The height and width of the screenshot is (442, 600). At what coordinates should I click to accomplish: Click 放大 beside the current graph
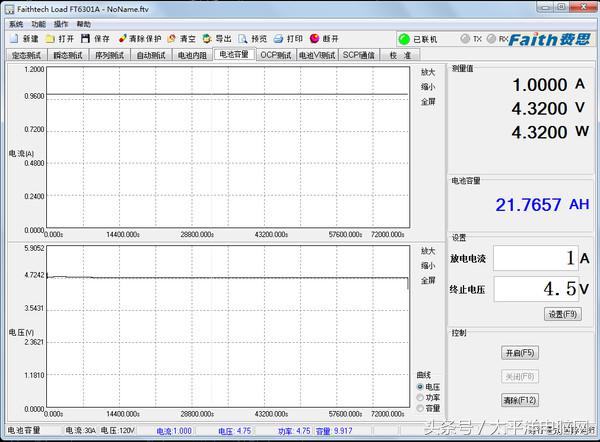[427, 72]
